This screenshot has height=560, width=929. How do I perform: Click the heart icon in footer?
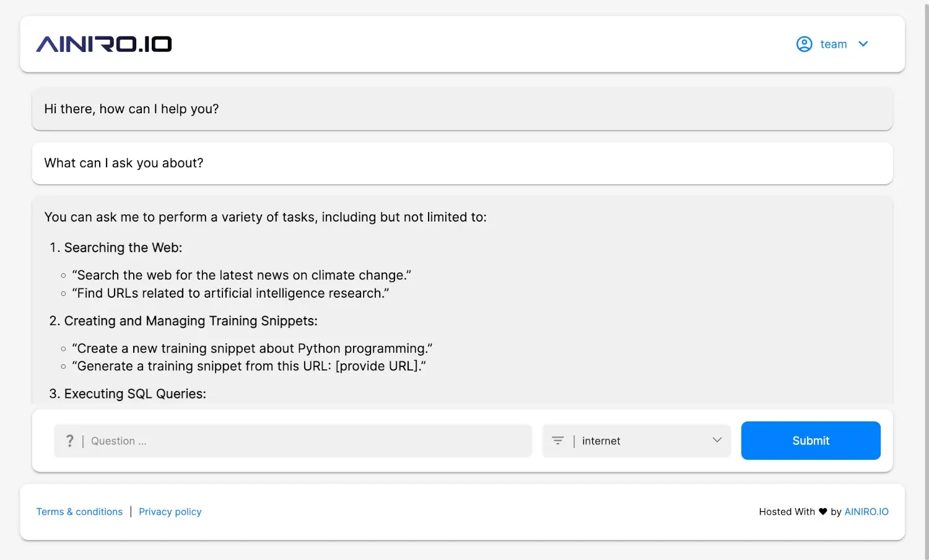(x=822, y=512)
